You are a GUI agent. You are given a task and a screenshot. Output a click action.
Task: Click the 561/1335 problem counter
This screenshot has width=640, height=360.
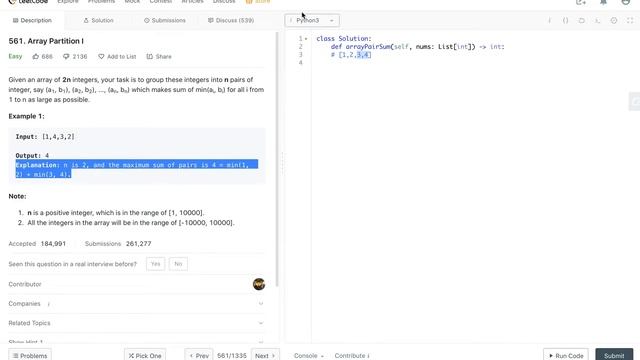click(232, 356)
